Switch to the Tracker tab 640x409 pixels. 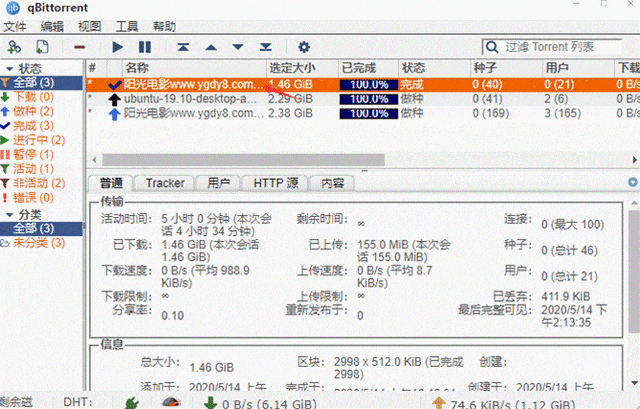click(x=165, y=183)
